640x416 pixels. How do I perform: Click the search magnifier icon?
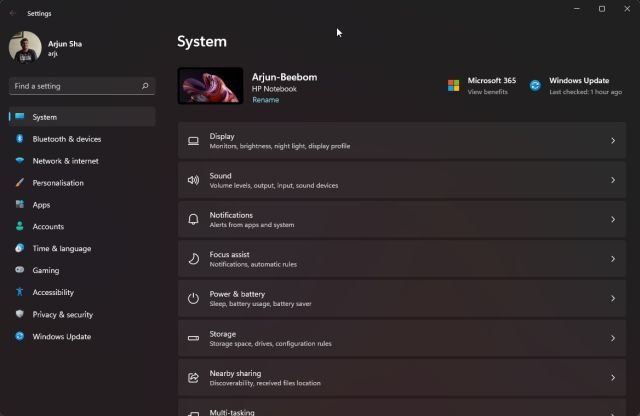tap(145, 86)
